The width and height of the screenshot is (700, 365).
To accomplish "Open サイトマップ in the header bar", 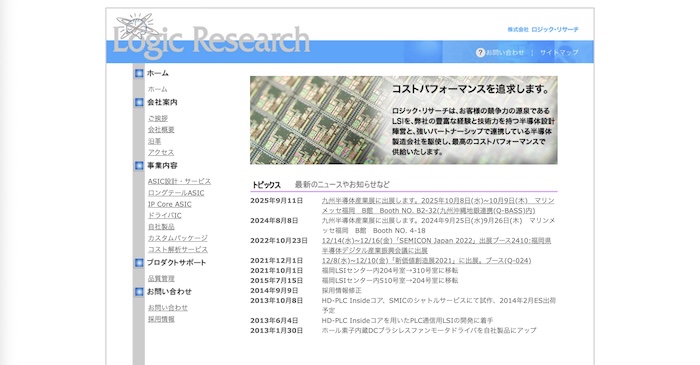I will pos(559,52).
